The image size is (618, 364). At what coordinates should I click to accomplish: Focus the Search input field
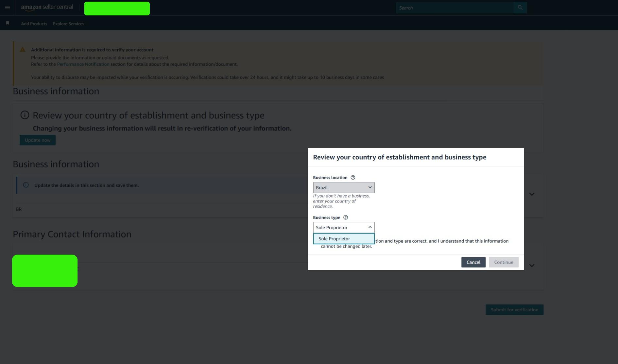click(x=455, y=8)
